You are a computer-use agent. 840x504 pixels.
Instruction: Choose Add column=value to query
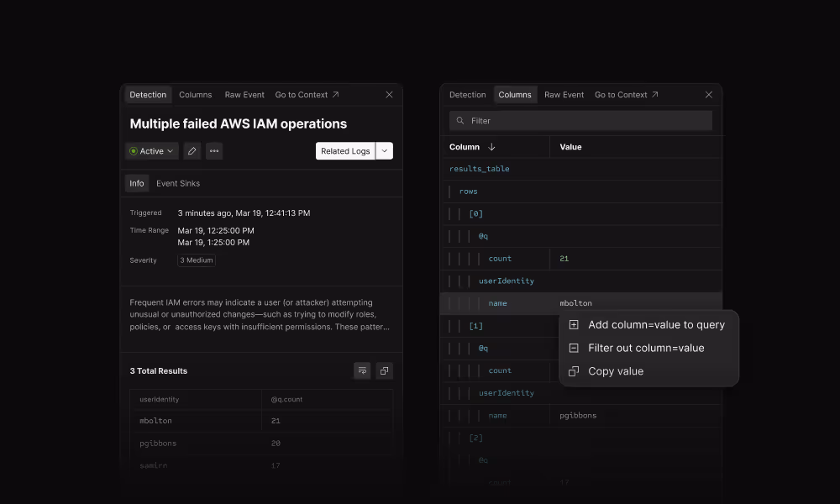(648, 324)
